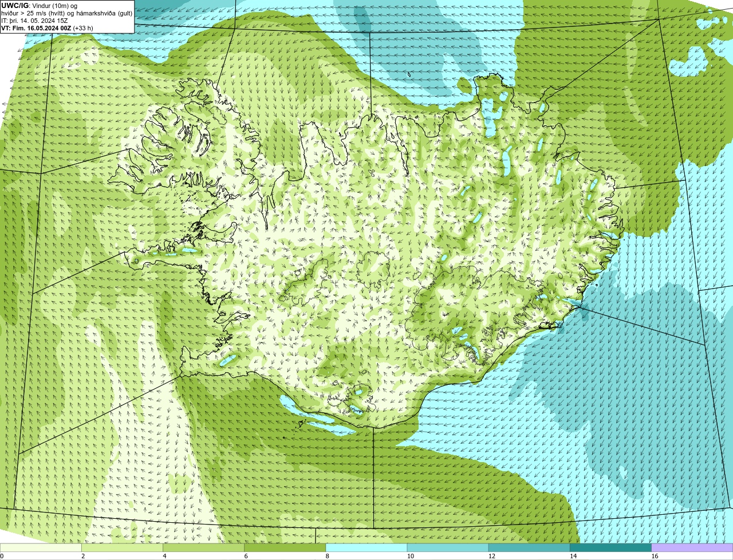Click the 2–4 m/s light green legend swatch

122,547
